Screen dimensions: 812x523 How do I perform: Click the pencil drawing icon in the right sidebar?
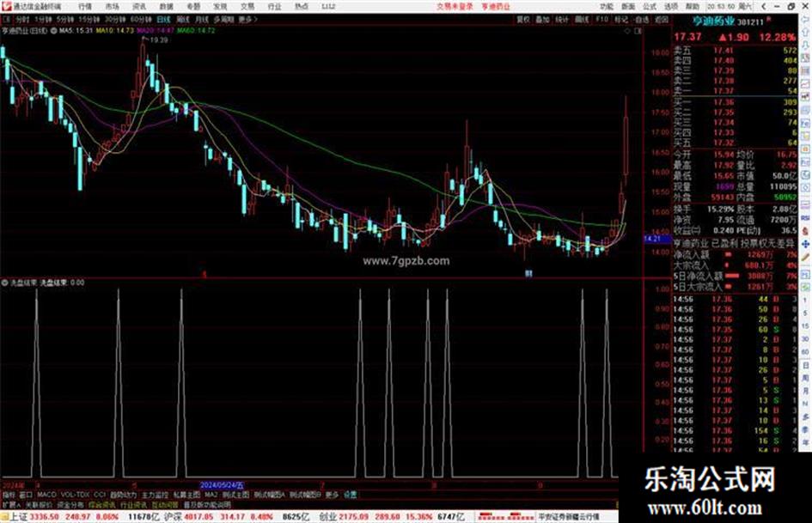point(805,257)
